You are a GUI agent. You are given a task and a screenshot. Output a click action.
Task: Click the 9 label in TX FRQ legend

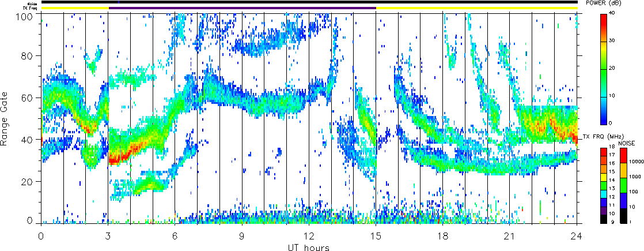[x=613, y=222]
